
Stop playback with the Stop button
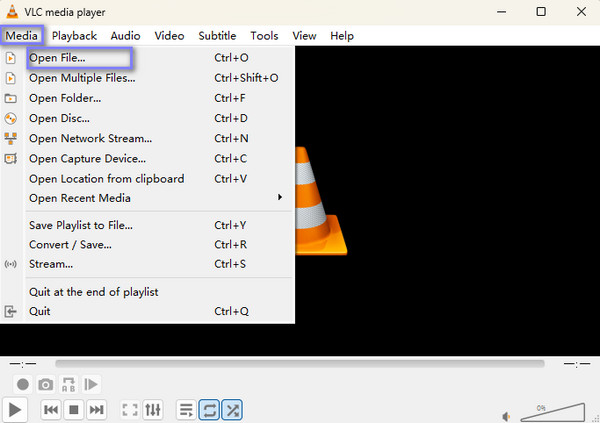coord(74,410)
